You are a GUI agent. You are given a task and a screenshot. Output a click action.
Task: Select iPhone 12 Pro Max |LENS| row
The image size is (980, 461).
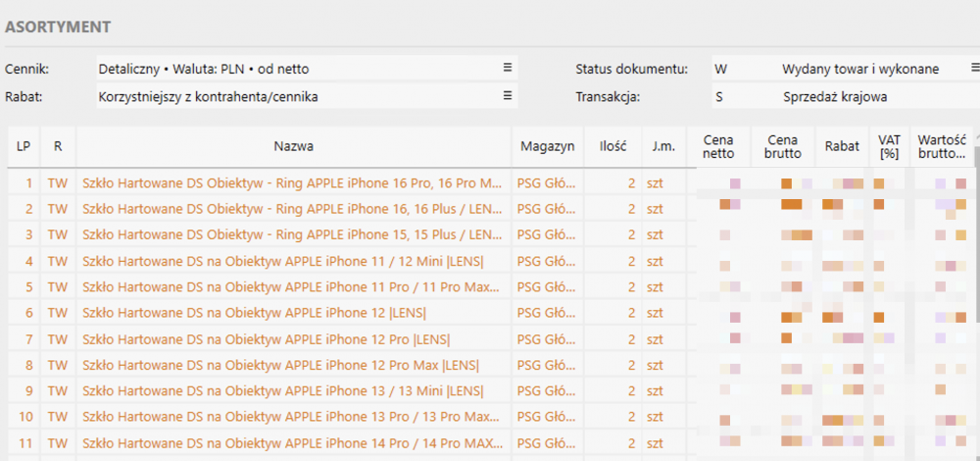(x=280, y=365)
